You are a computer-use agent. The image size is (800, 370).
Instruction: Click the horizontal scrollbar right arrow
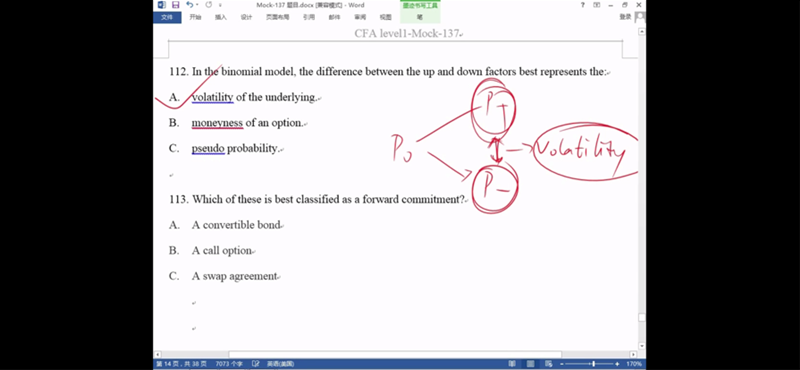pos(633,354)
